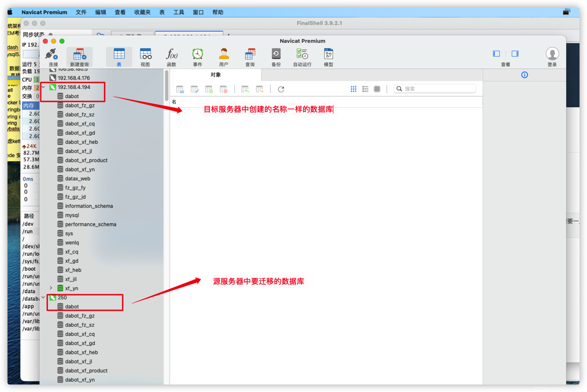Open the 编辑 menu
This screenshot has height=392, width=587.
pyautogui.click(x=100, y=12)
